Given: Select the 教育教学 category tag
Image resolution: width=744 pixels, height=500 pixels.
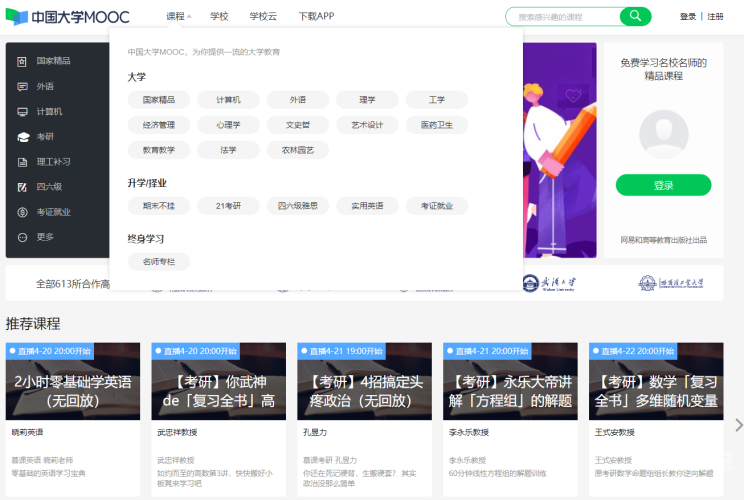Looking at the screenshot, I should [159, 150].
